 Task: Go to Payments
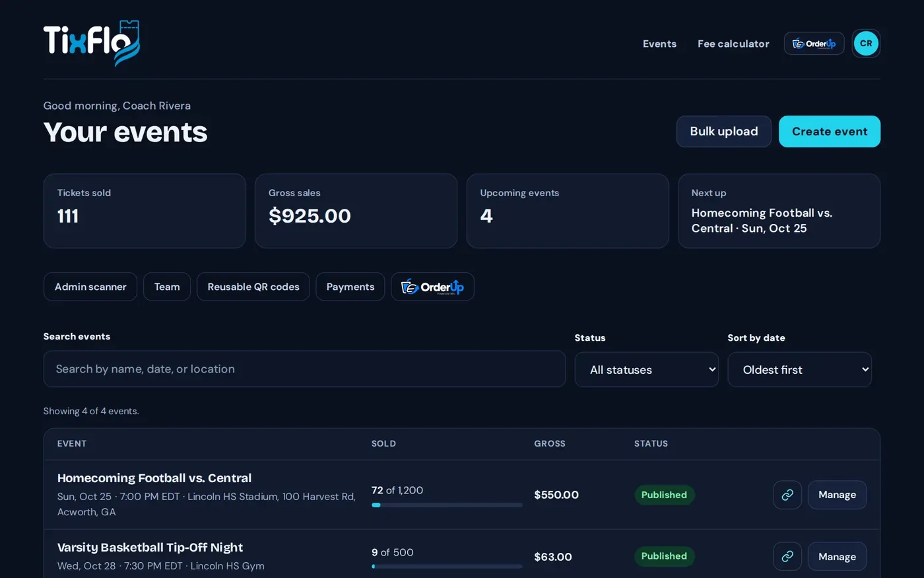(350, 287)
